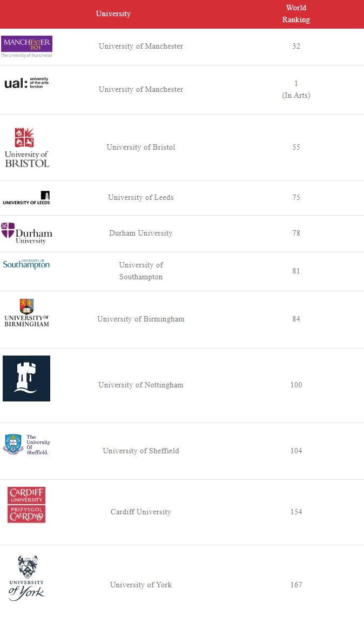The image size is (364, 623).
Task: Click the "University of York" name text
Action: pos(141,585)
